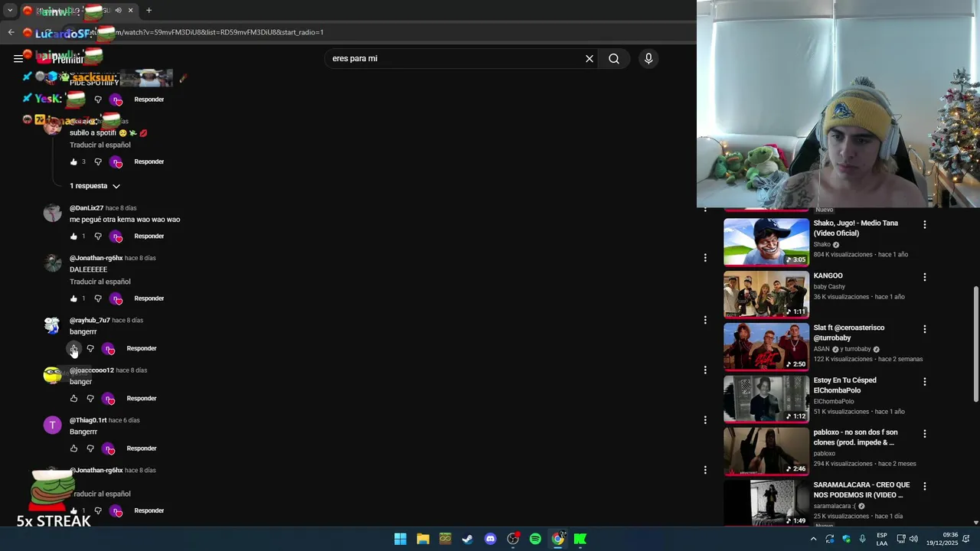Reply to @Thiag0.1rt's comment
Viewport: 980px width, 551px height.
pos(142,448)
